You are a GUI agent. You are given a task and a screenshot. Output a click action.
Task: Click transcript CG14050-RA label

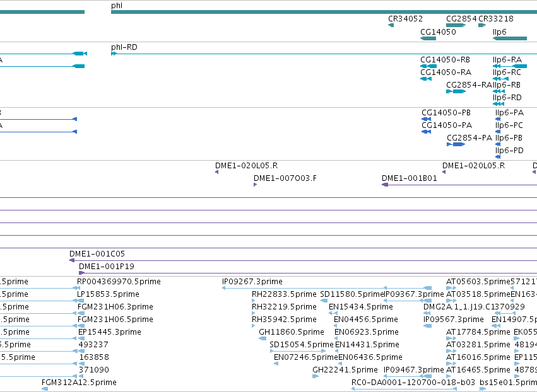point(446,72)
